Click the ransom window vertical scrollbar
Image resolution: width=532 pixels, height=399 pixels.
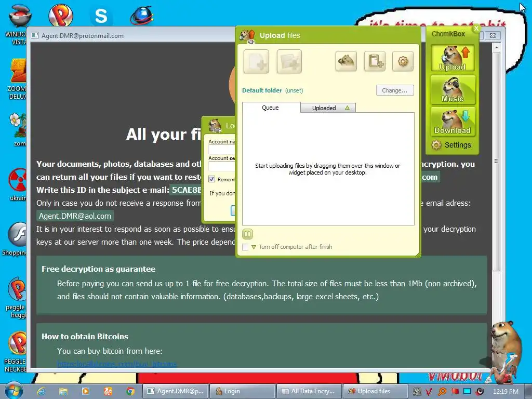pos(496,161)
